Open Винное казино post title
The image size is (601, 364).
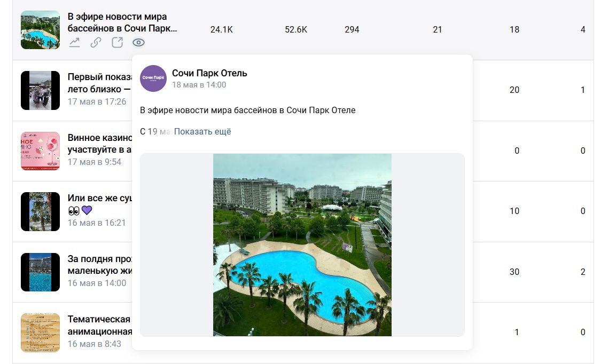click(100, 144)
